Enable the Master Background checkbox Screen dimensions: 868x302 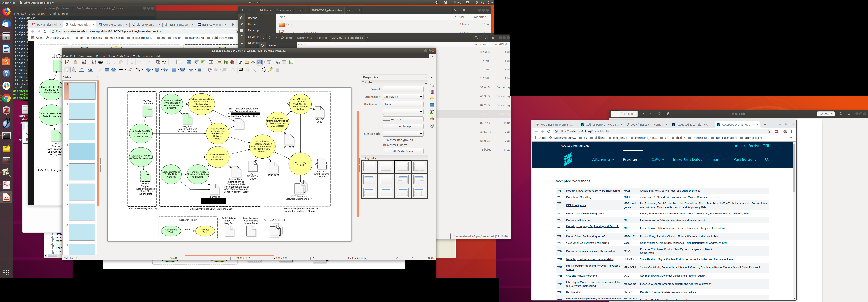[x=384, y=140]
